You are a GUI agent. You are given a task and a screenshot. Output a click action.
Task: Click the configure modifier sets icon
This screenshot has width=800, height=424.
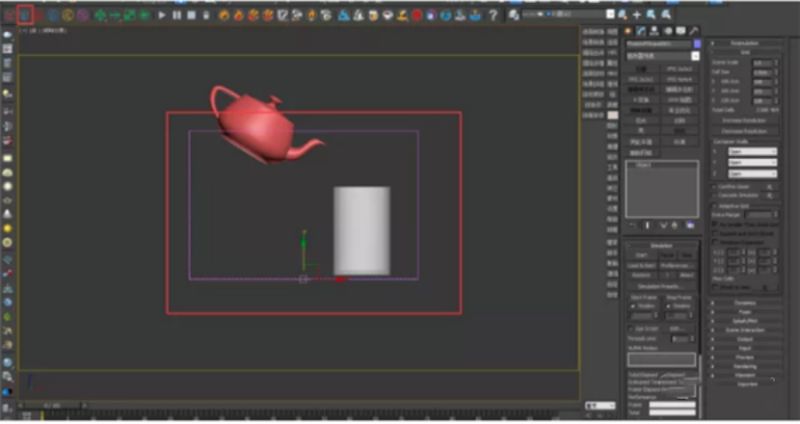pos(690,225)
